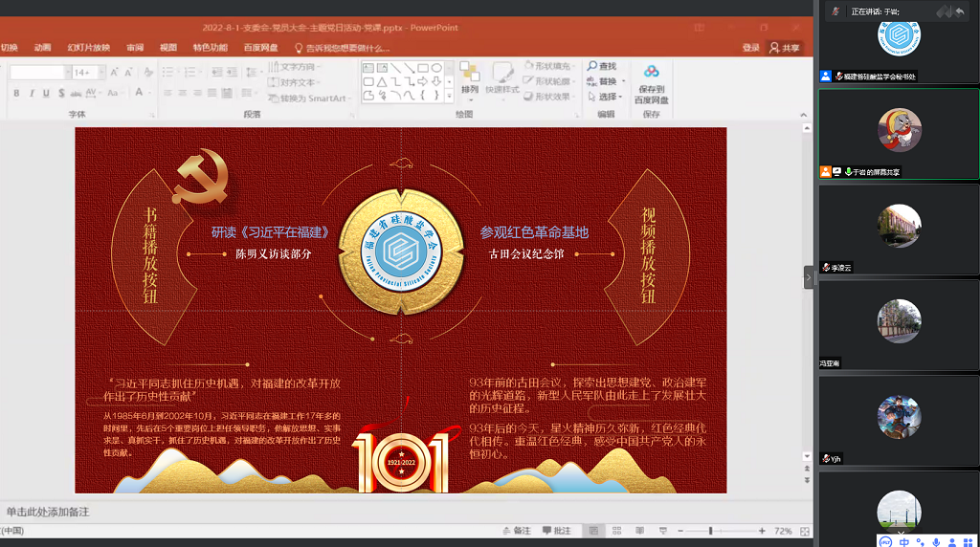Start slide show from status bar
The height and width of the screenshot is (547, 980).
(x=662, y=531)
